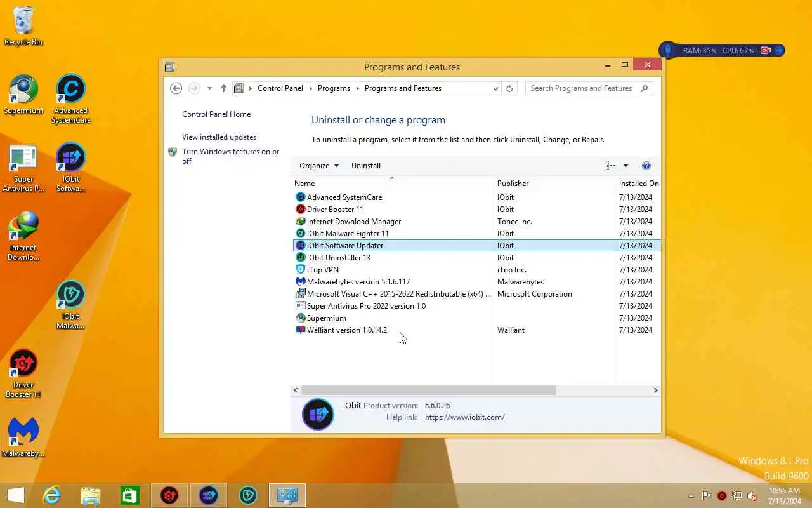Open View installed updates link

point(219,137)
